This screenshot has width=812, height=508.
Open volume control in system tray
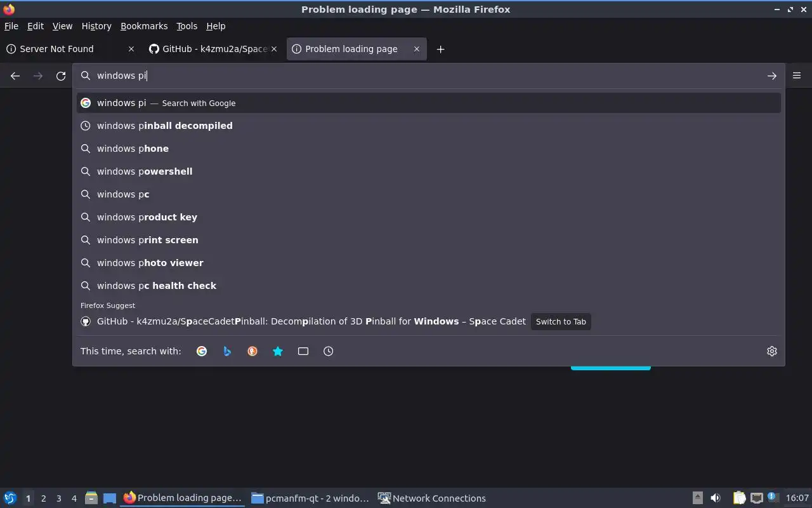pos(716,498)
